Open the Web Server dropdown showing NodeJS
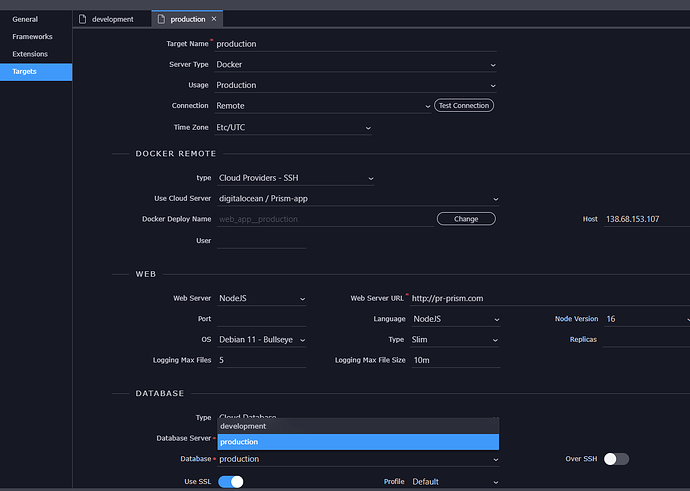This screenshot has height=491, width=690. click(261, 299)
